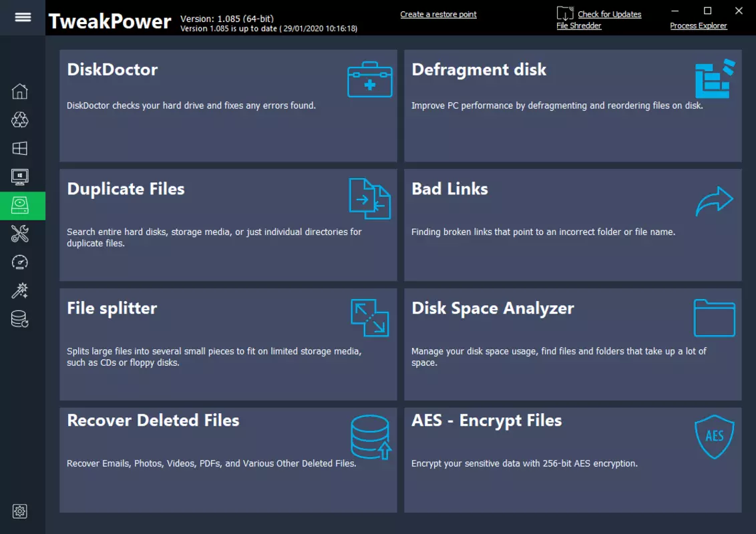Viewport: 756px width, 534px height.
Task: Check for Updates link
Action: pyautogui.click(x=610, y=15)
